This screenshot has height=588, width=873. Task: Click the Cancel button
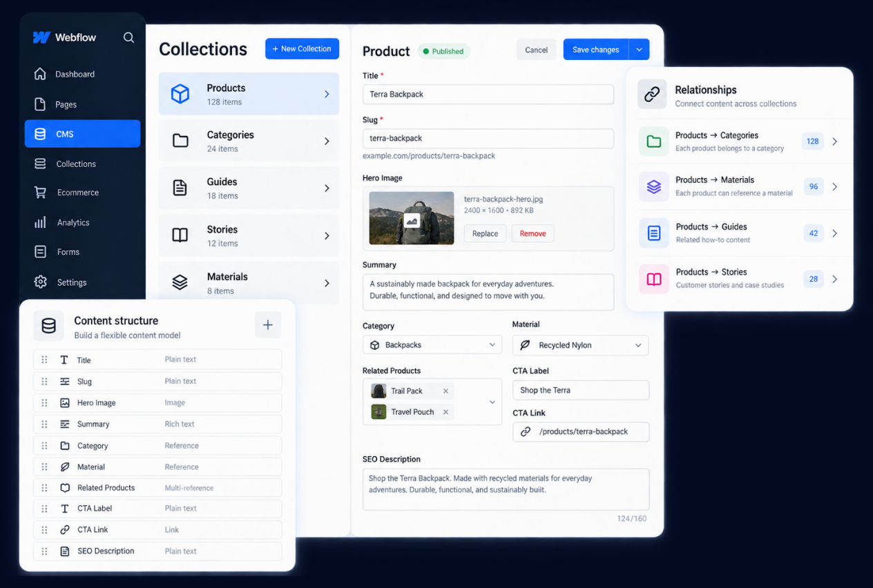(536, 50)
